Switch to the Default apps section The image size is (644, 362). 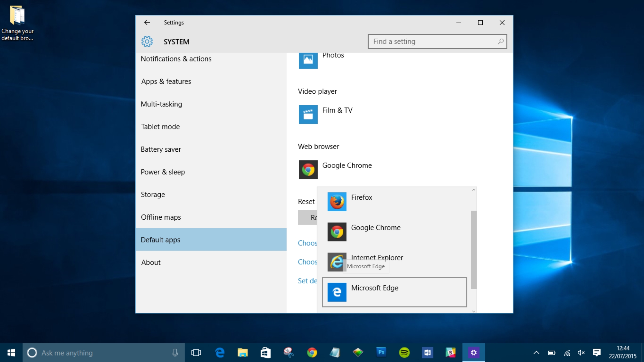click(160, 240)
